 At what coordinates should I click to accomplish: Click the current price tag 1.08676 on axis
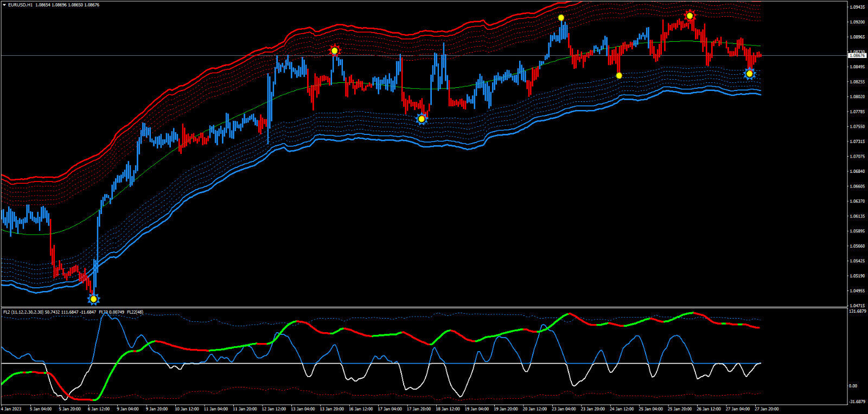tap(857, 55)
